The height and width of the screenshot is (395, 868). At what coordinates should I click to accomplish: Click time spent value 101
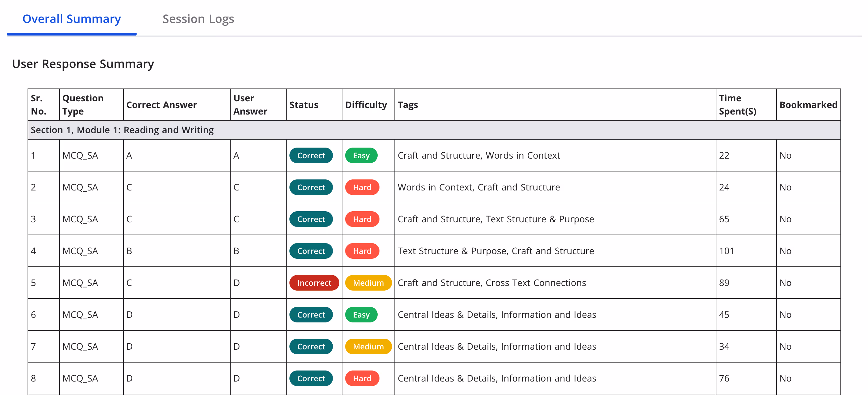point(726,251)
